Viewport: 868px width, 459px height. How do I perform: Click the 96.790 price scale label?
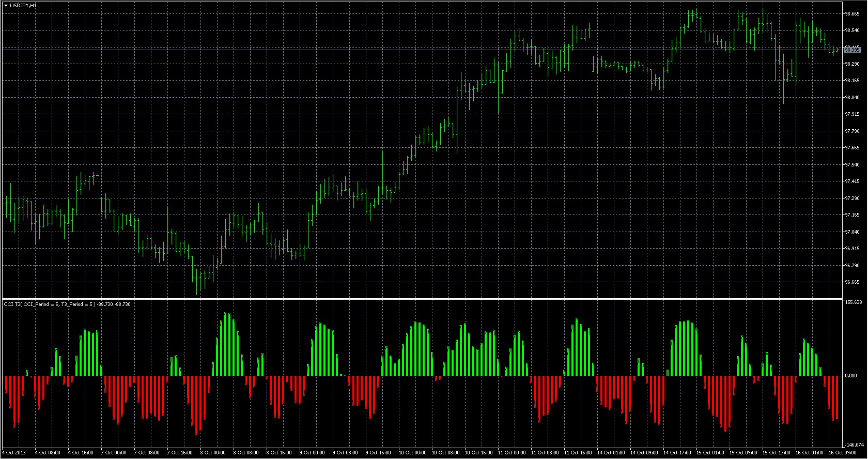pos(851,266)
